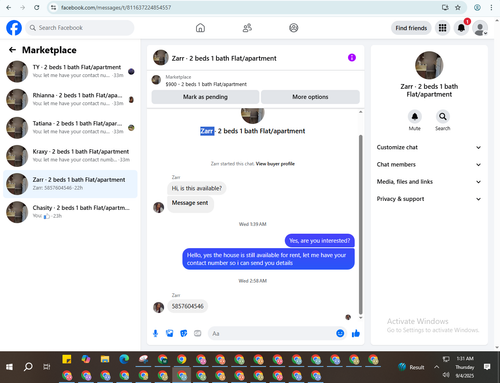Open the emoji picker smiley
The width and height of the screenshot is (500, 383).
pos(340,333)
